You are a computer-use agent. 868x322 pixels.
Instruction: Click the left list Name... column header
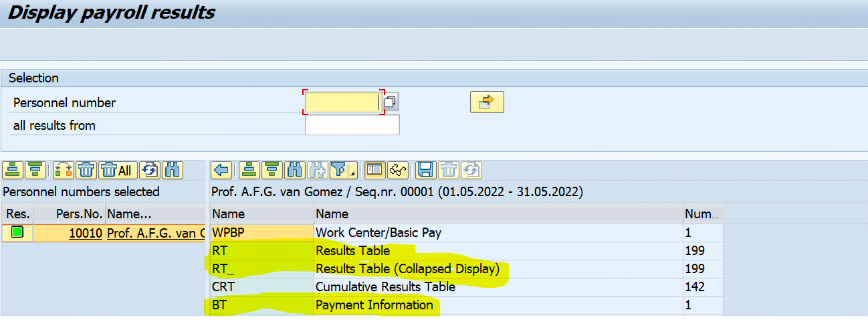[154, 214]
